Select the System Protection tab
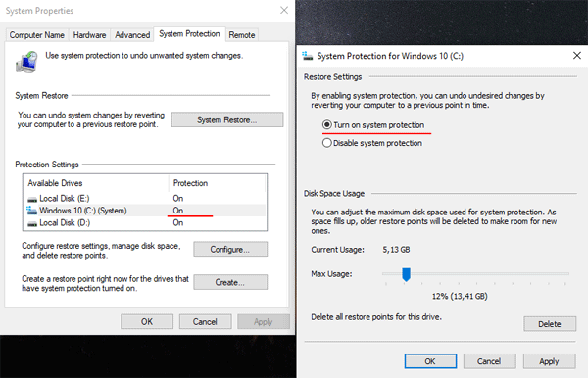 pyautogui.click(x=189, y=34)
